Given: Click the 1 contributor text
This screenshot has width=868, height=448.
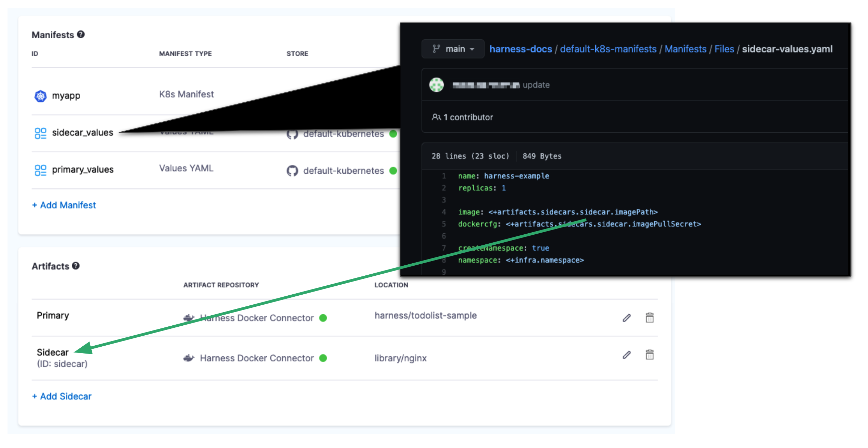Looking at the screenshot, I should [467, 117].
